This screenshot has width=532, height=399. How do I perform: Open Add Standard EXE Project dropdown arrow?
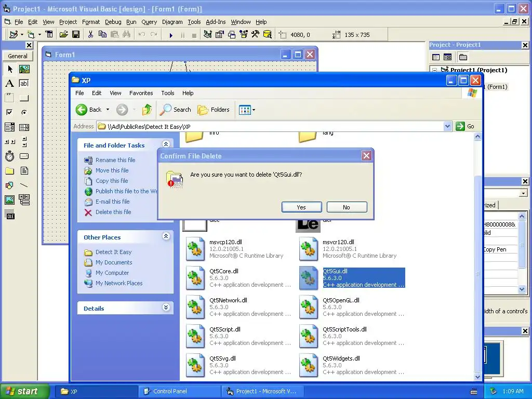[x=22, y=35]
